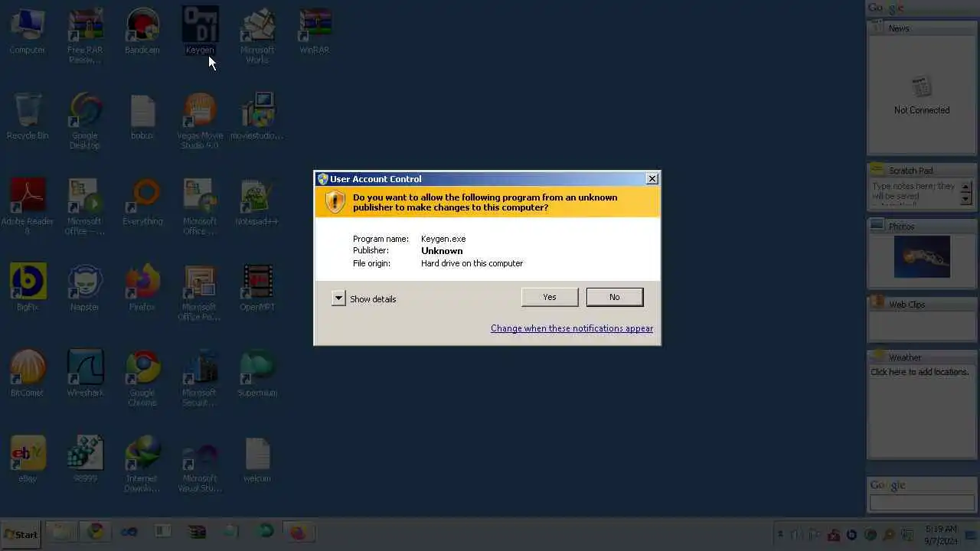
Task: Expand Show details in UAC dialog
Action: [364, 298]
